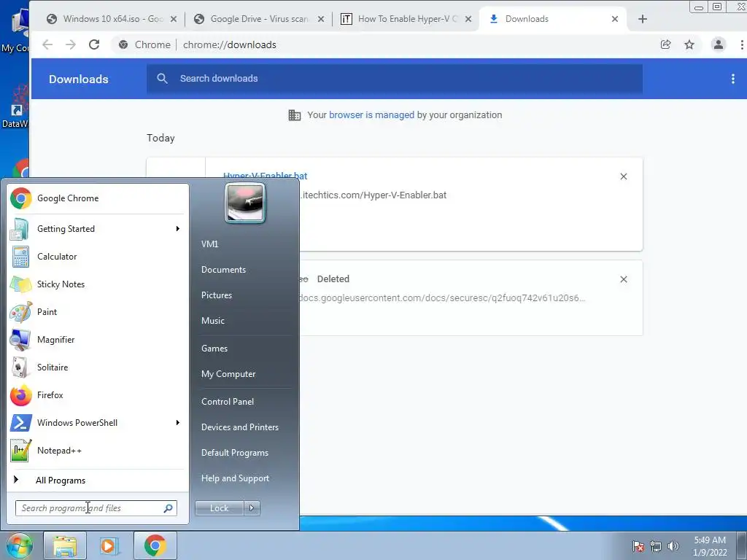The width and height of the screenshot is (747, 560).
Task: Open My Computer from Start menu
Action: pos(228,374)
